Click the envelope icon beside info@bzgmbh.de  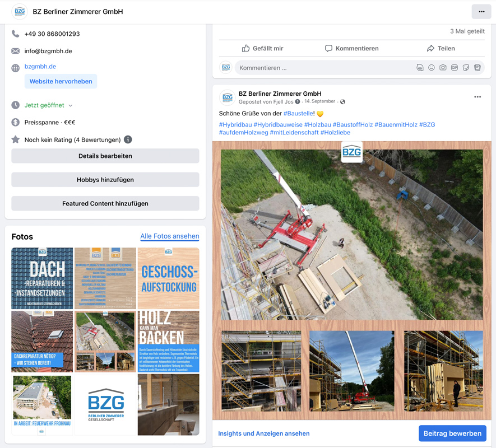pyautogui.click(x=16, y=51)
